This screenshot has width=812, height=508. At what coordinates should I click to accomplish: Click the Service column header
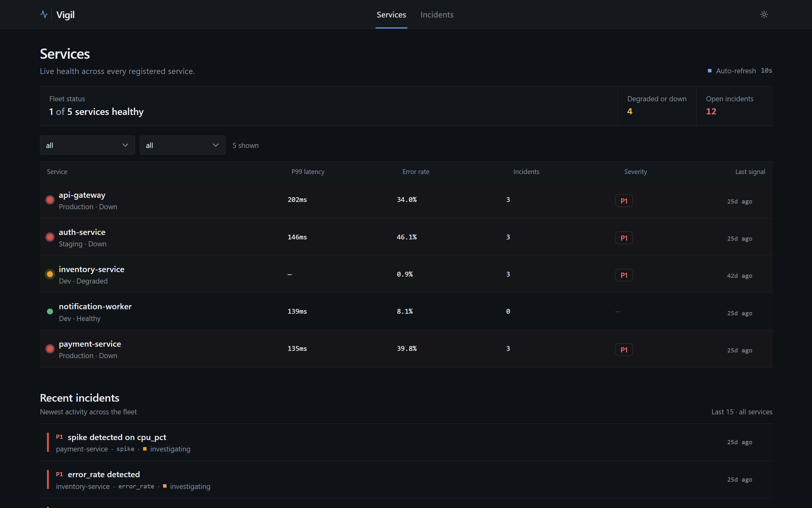tap(57, 172)
